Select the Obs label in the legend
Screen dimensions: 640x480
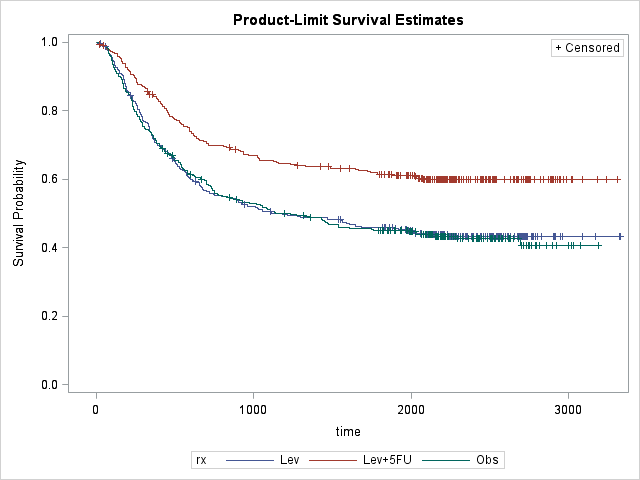tap(488, 460)
